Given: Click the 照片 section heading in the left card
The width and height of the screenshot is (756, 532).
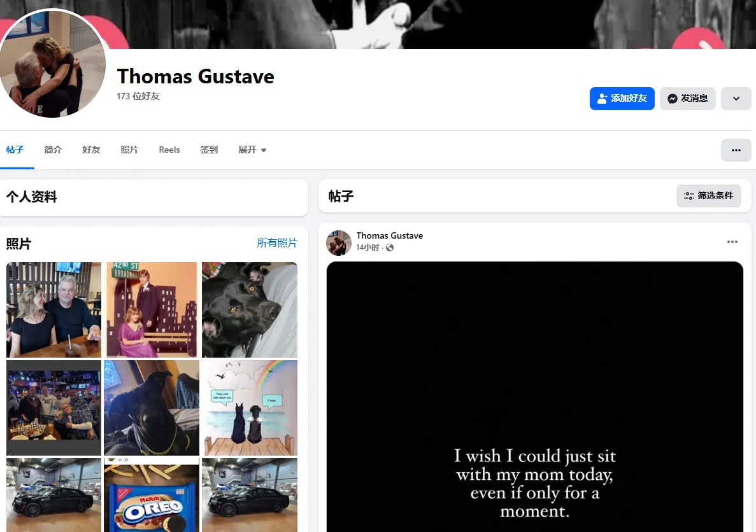Looking at the screenshot, I should (19, 244).
